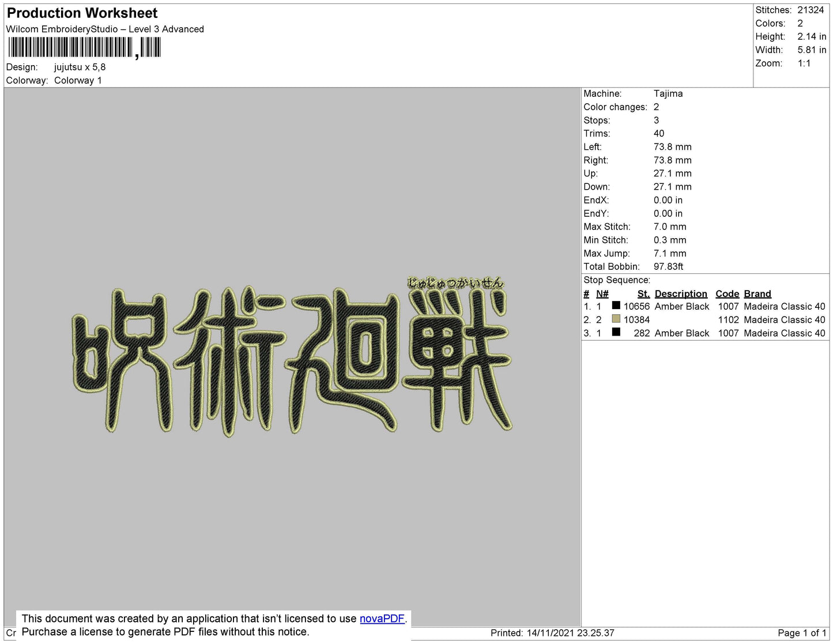The image size is (833, 644).
Task: Click the beige swatch in stop row 2
Action: tap(616, 319)
